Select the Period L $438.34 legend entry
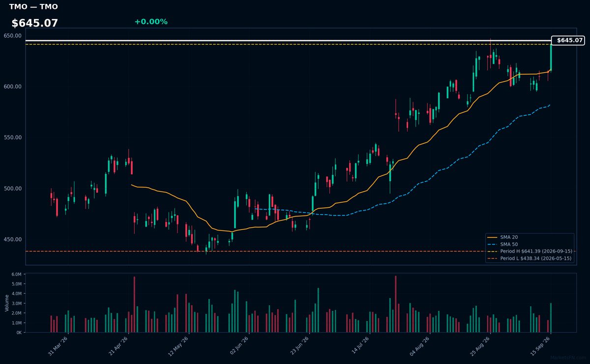This screenshot has height=364, width=590. [530, 258]
